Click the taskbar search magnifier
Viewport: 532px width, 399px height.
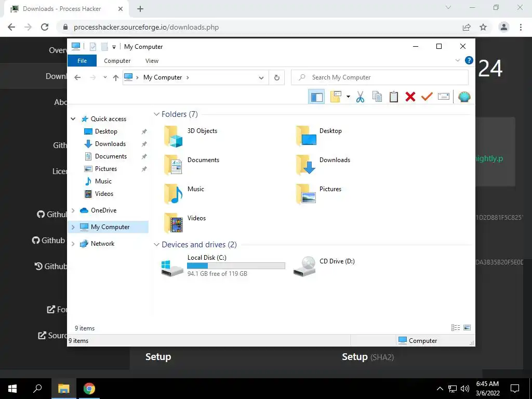coord(37,389)
